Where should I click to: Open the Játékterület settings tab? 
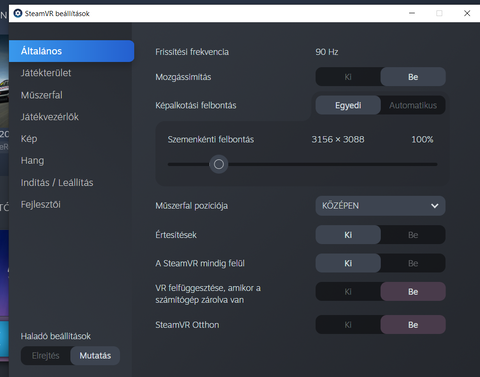[46, 73]
